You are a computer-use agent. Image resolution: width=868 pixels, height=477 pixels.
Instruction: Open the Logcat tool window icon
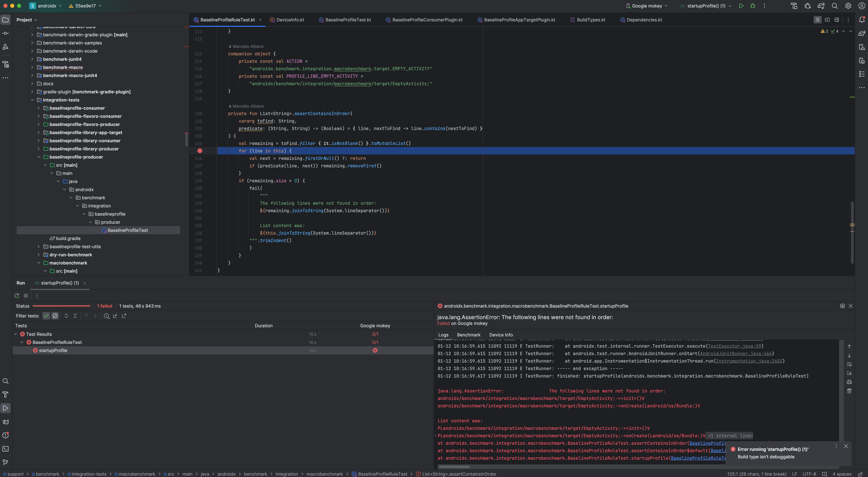coord(5,421)
